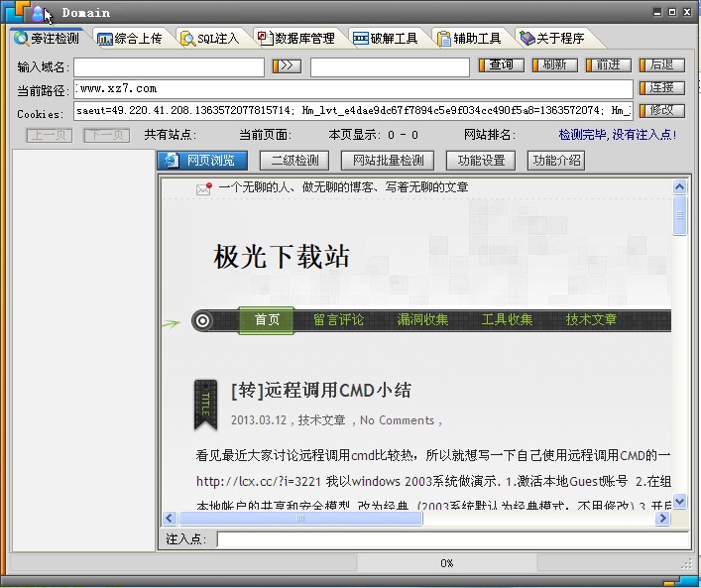
Task: Click the 刷新 button
Action: tap(555, 65)
